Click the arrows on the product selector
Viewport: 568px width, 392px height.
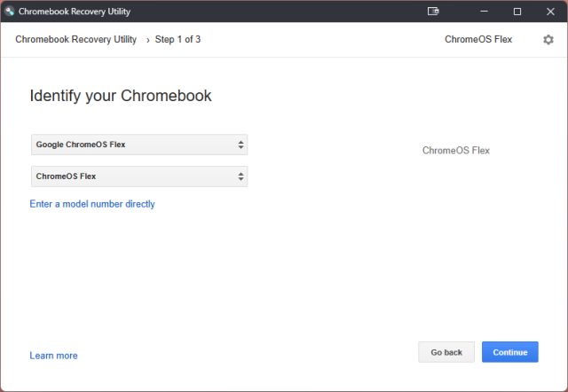(241, 176)
